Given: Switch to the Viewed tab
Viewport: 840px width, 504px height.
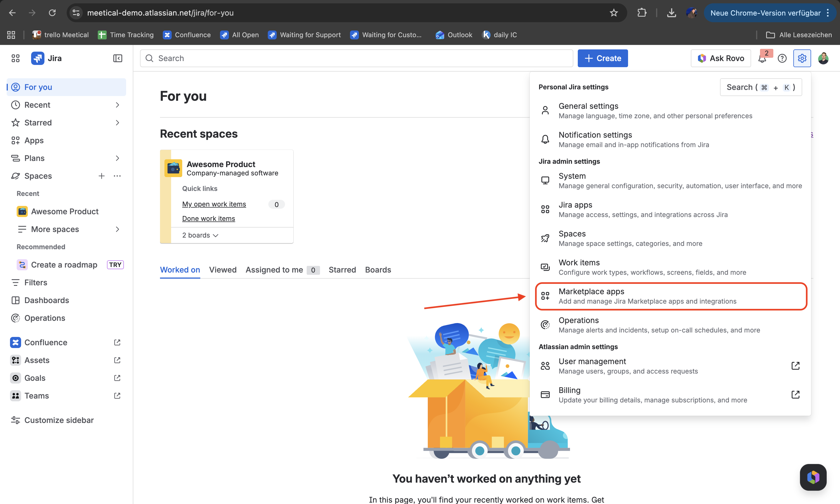Looking at the screenshot, I should [x=223, y=270].
